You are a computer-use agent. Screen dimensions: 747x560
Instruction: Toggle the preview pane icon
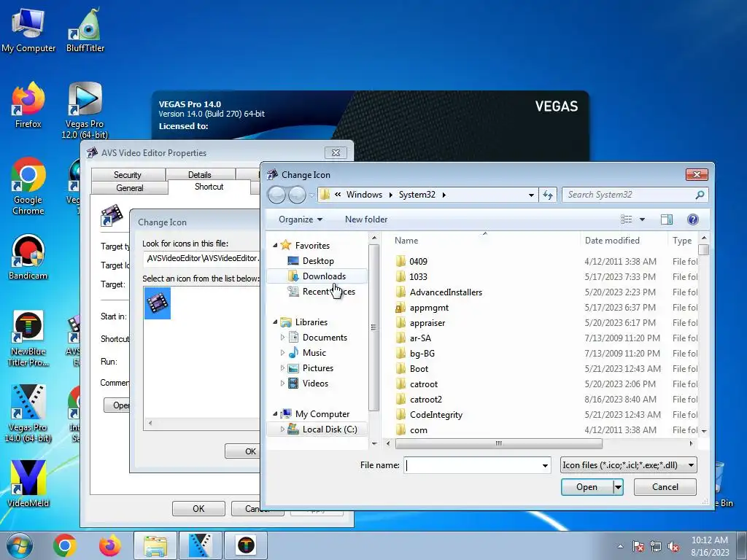pos(667,219)
